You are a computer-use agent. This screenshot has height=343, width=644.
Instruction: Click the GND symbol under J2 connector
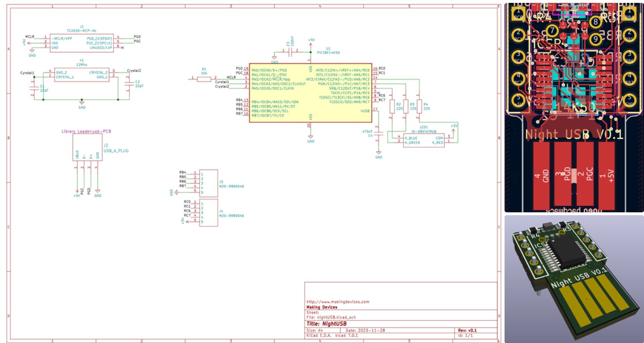pos(97,193)
